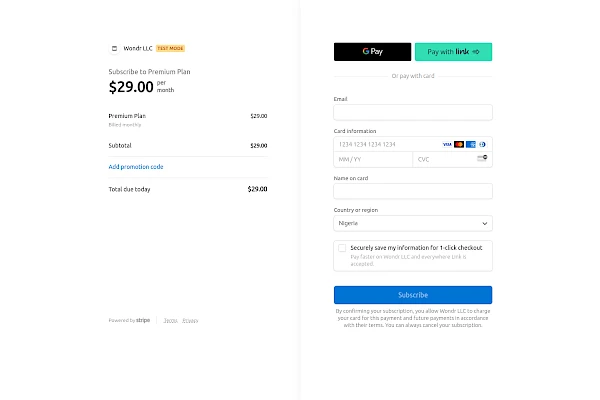Focus the Name on card field
Image resolution: width=600 pixels, height=400 pixels.
click(x=412, y=191)
